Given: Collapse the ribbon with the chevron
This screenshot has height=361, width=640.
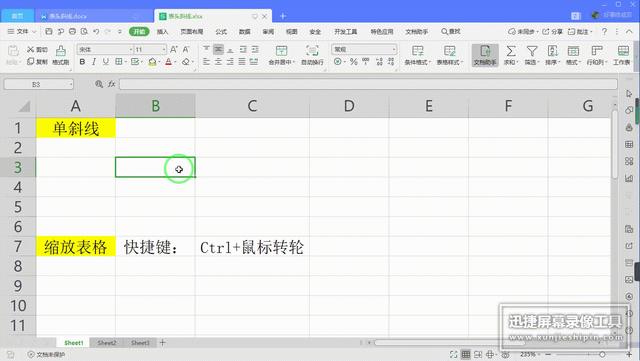Looking at the screenshot, I should pyautogui.click(x=629, y=31).
